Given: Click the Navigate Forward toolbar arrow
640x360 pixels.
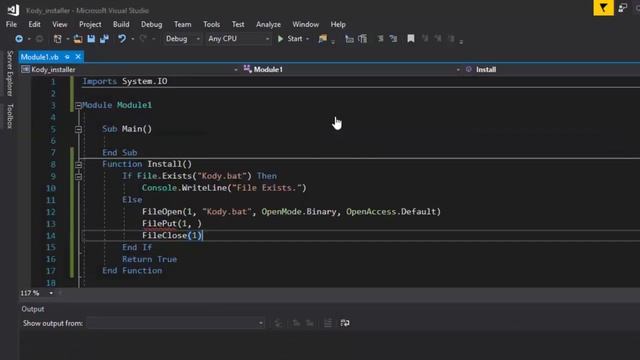Looking at the screenshot, I should 40,39.
